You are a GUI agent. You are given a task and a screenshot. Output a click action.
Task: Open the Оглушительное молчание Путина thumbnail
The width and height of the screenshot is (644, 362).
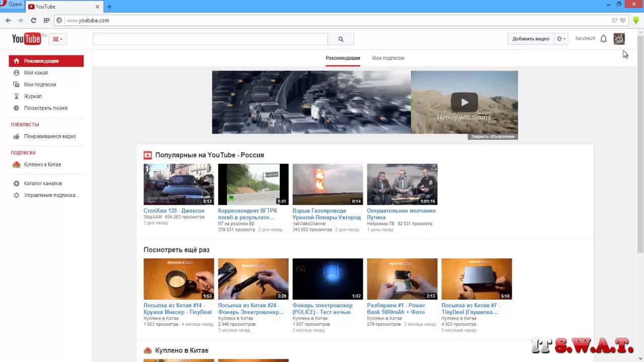point(402,185)
